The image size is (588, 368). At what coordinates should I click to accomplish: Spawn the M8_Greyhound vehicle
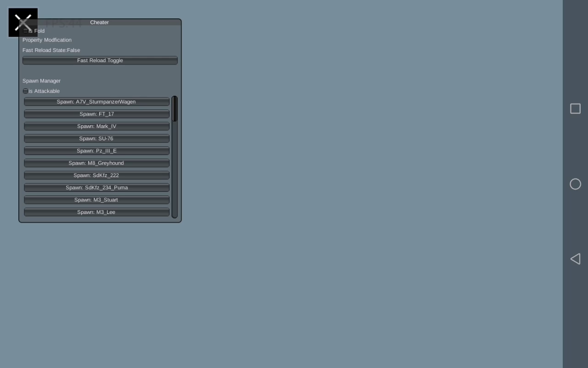[96, 163]
